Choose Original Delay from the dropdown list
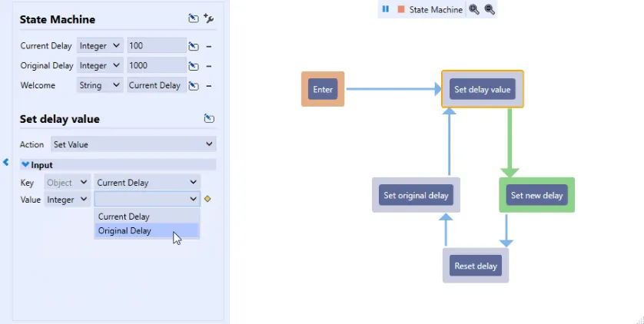The image size is (644, 324). [x=147, y=230]
